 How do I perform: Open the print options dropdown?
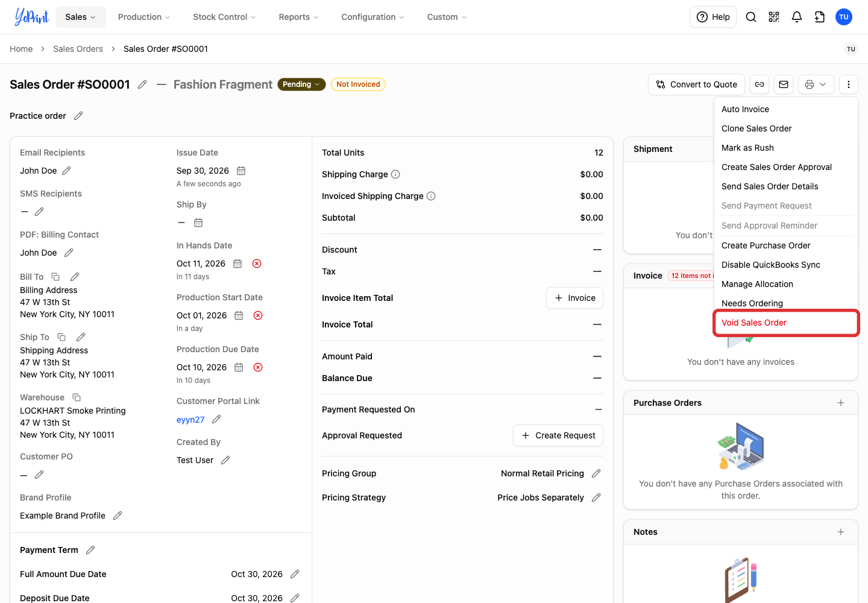point(816,84)
